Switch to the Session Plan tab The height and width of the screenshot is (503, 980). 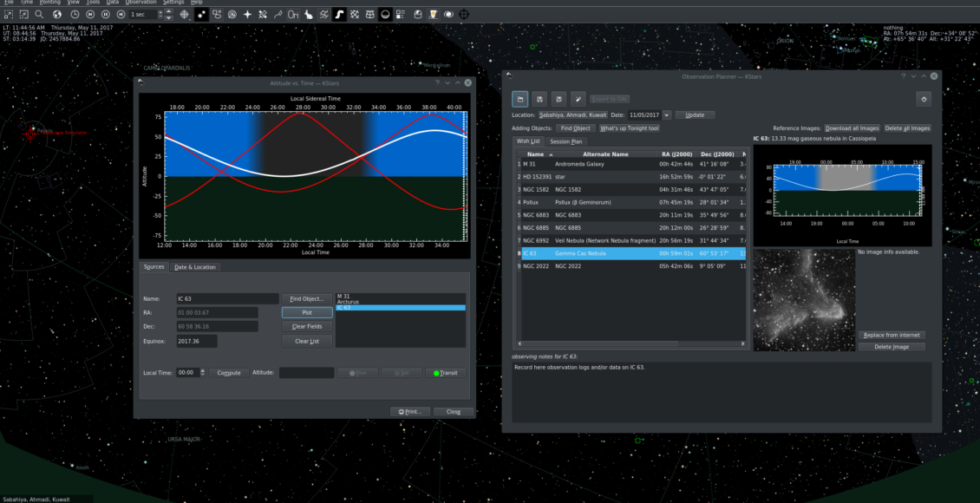565,140
